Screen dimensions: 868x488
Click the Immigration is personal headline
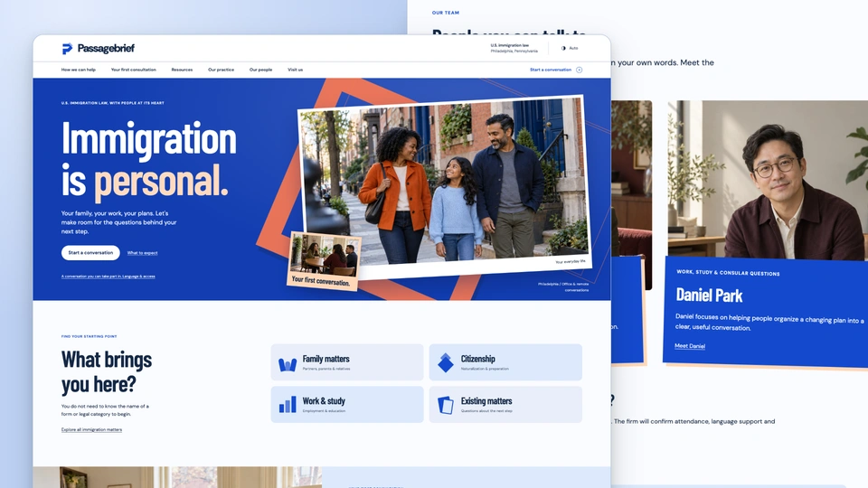149,160
